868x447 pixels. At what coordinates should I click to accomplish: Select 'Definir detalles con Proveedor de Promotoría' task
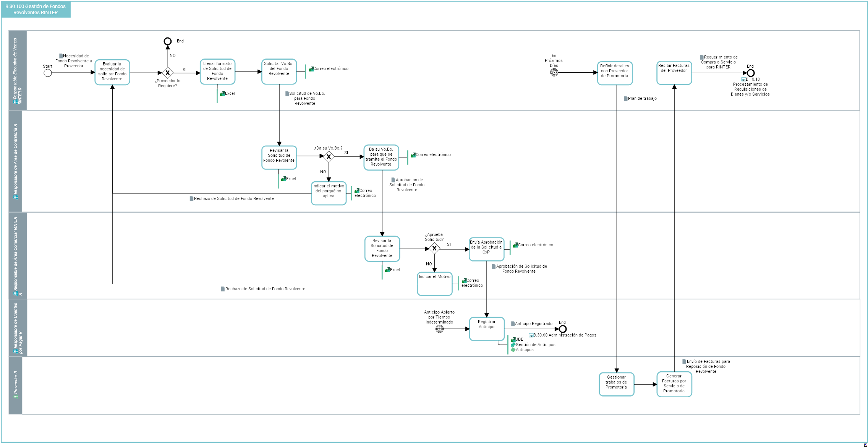pos(615,73)
